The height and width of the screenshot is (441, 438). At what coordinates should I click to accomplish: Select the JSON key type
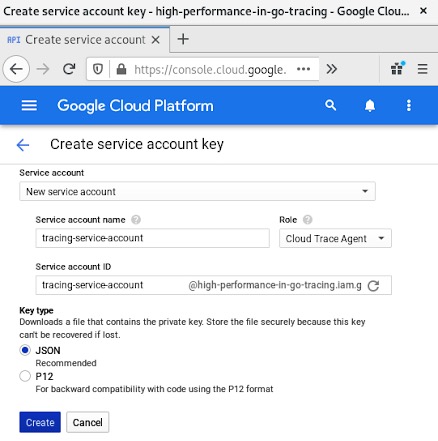coord(25,350)
